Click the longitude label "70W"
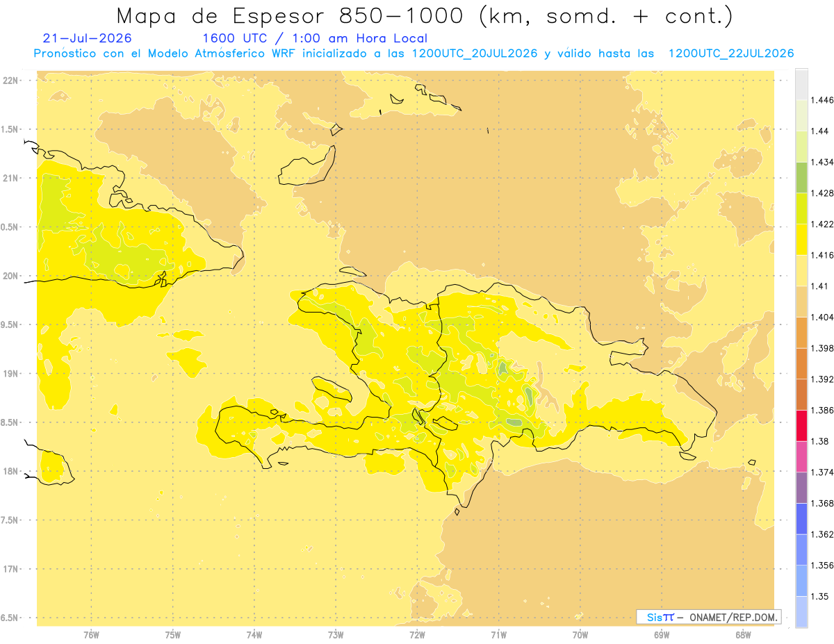 [580, 635]
